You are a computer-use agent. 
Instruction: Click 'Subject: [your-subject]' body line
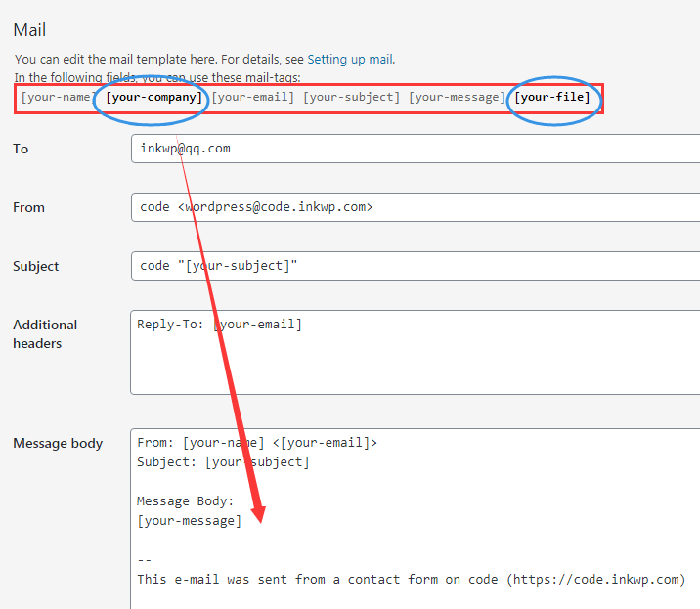click(223, 461)
